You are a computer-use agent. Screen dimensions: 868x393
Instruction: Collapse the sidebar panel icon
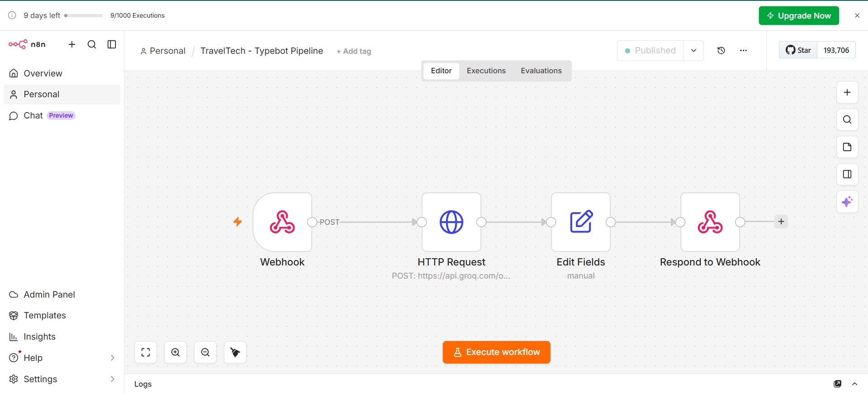coord(112,44)
